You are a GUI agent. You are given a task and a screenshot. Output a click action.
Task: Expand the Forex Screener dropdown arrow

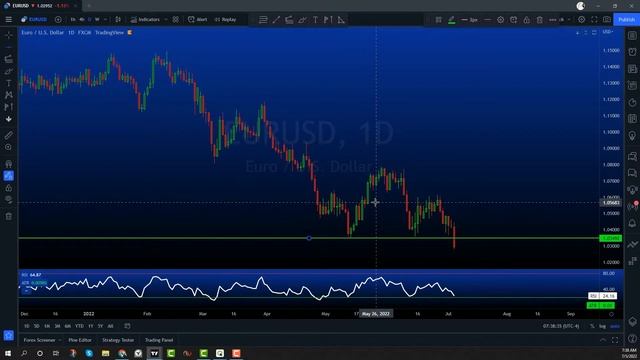coord(60,340)
